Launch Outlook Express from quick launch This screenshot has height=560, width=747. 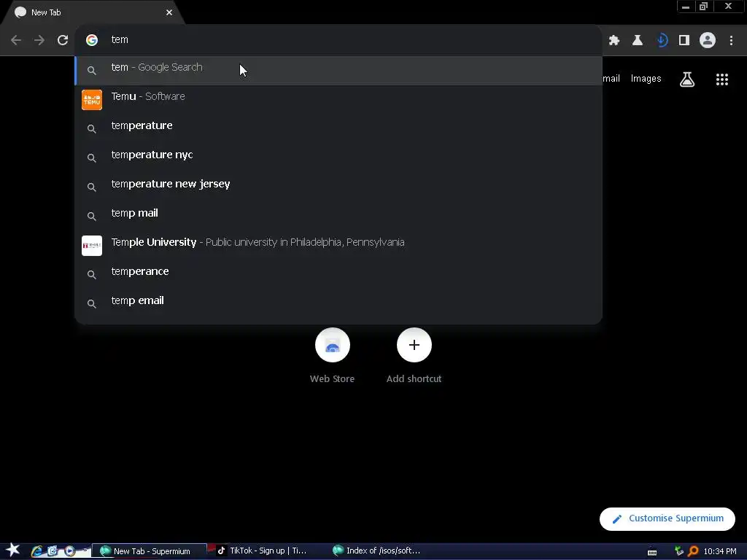pyautogui.click(x=53, y=551)
